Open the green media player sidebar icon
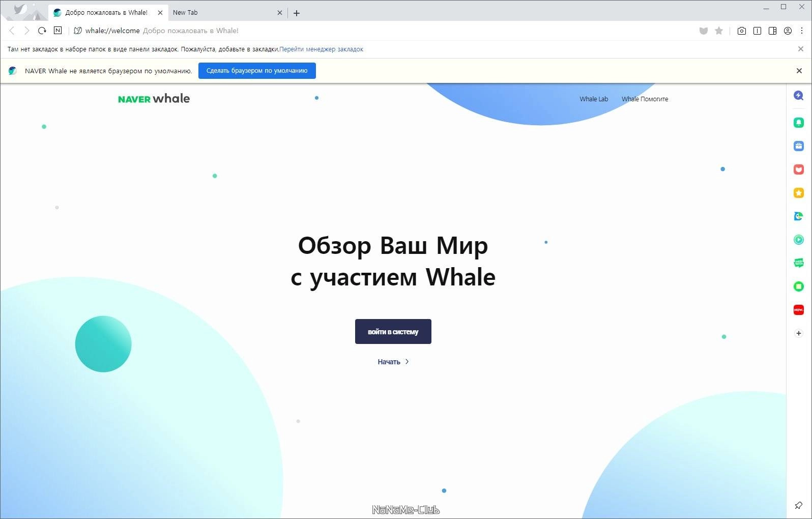 pyautogui.click(x=799, y=240)
